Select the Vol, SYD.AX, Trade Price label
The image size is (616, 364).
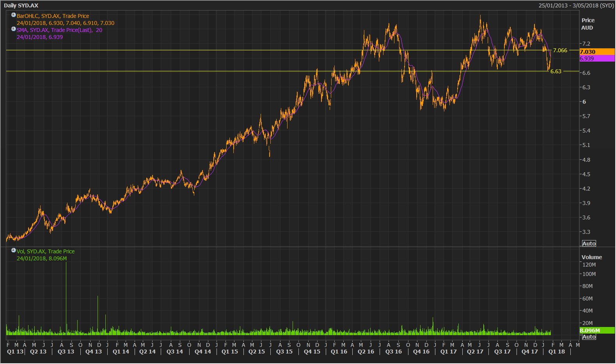(46, 251)
